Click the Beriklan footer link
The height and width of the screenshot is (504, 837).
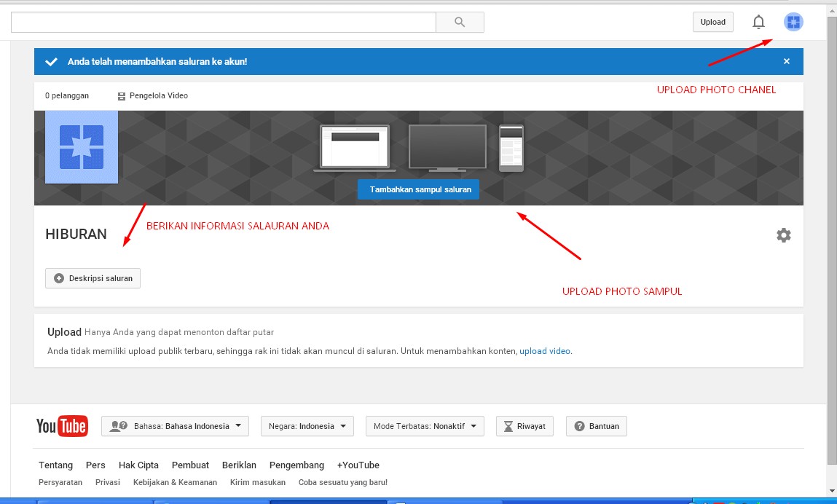click(x=239, y=465)
